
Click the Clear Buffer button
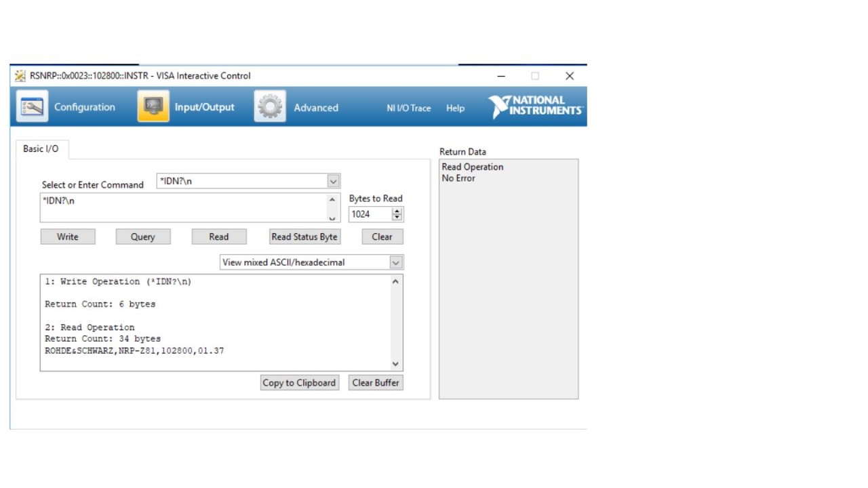point(376,383)
